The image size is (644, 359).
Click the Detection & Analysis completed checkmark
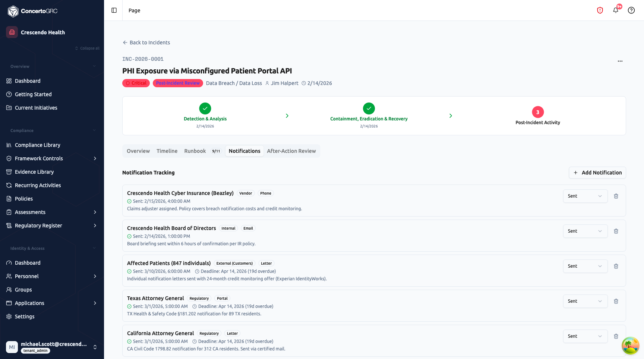pyautogui.click(x=205, y=108)
